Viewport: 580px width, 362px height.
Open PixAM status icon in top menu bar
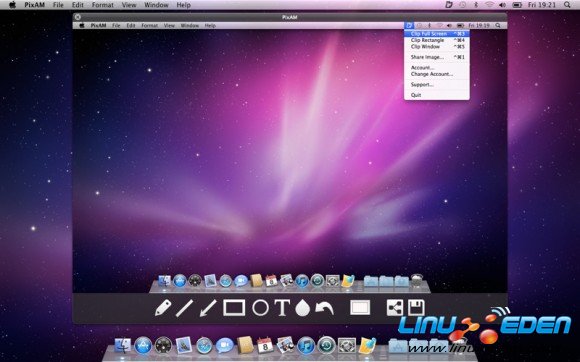[449, 5]
